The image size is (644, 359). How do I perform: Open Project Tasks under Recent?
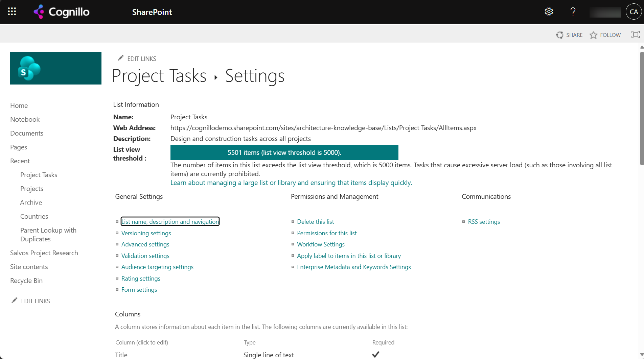pos(39,175)
